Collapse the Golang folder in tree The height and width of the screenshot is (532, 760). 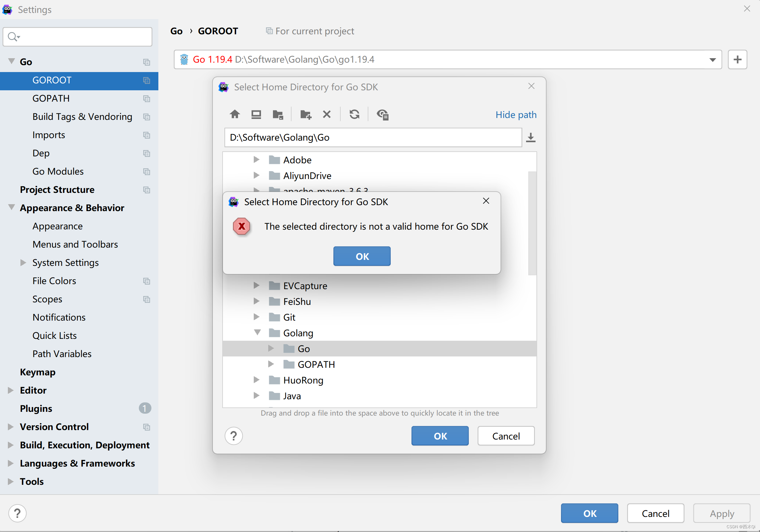(257, 333)
